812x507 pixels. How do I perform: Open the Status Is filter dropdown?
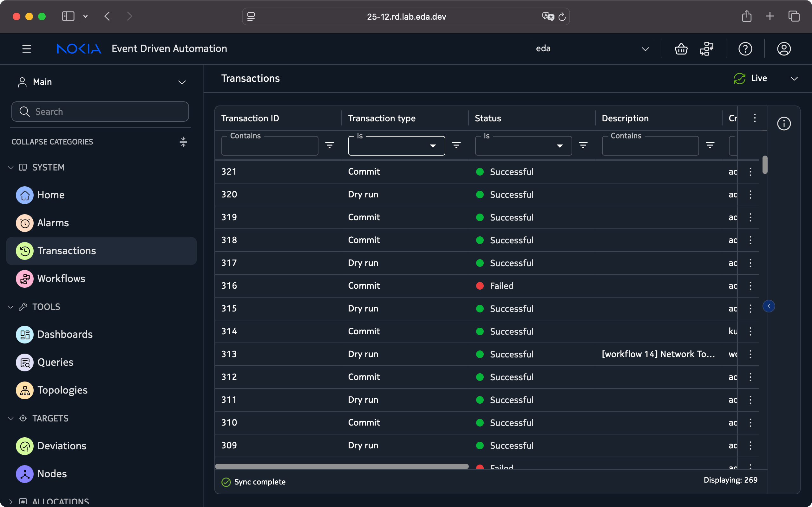pos(523,146)
